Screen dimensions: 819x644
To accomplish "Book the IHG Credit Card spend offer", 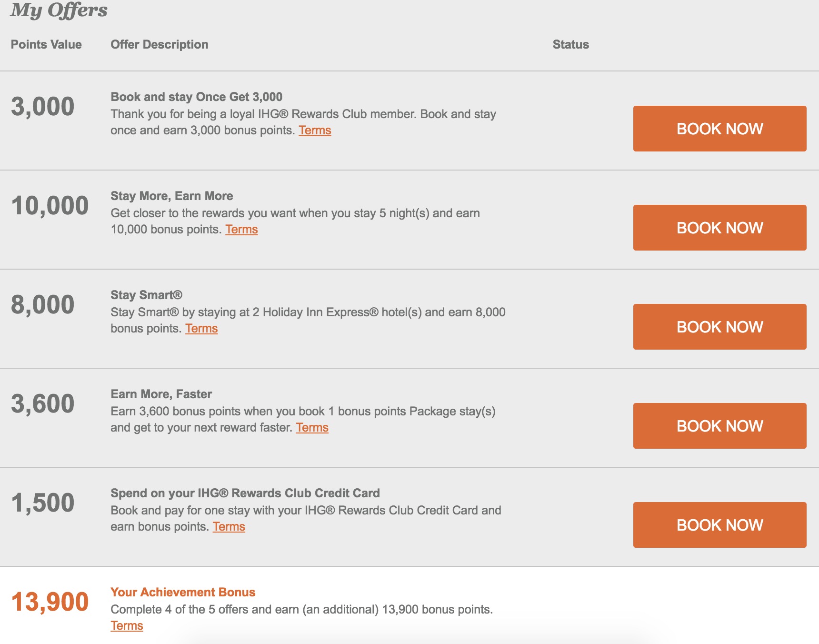I will (x=719, y=525).
